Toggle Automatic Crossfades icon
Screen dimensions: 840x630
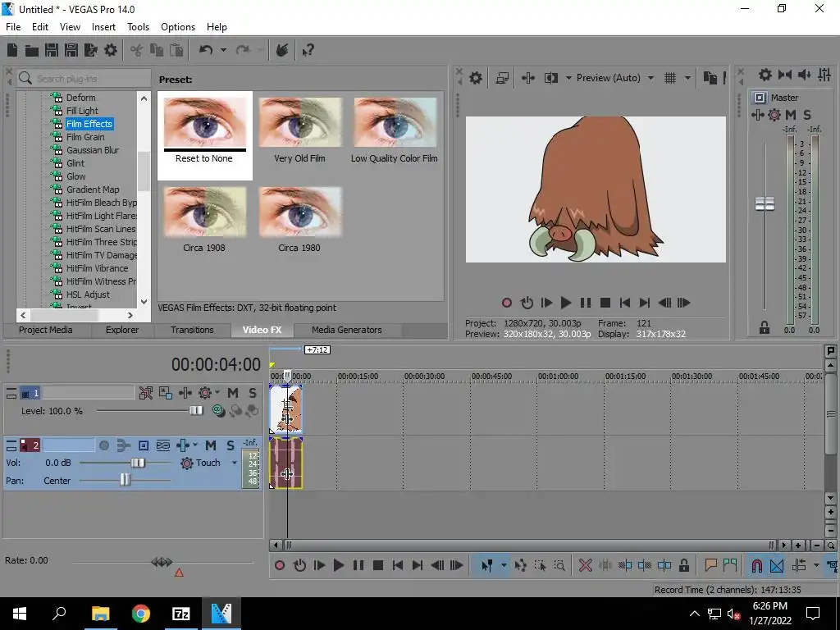click(x=777, y=565)
